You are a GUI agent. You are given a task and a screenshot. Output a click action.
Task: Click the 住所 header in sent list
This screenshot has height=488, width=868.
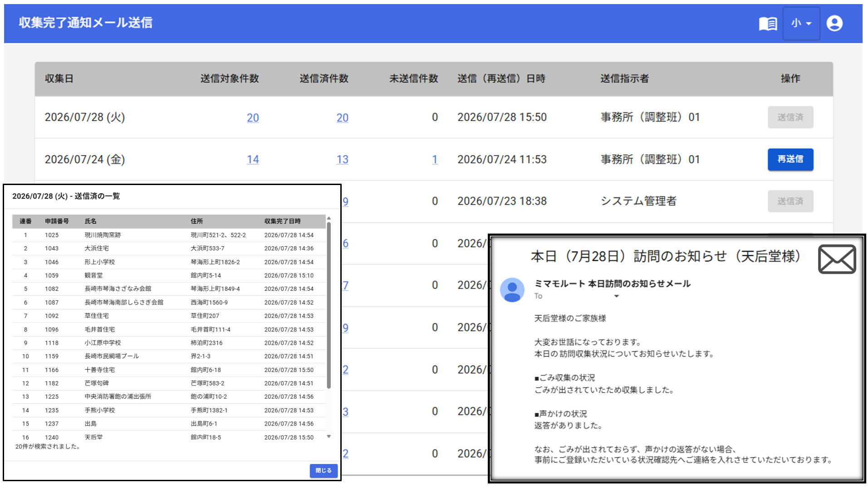(x=196, y=221)
